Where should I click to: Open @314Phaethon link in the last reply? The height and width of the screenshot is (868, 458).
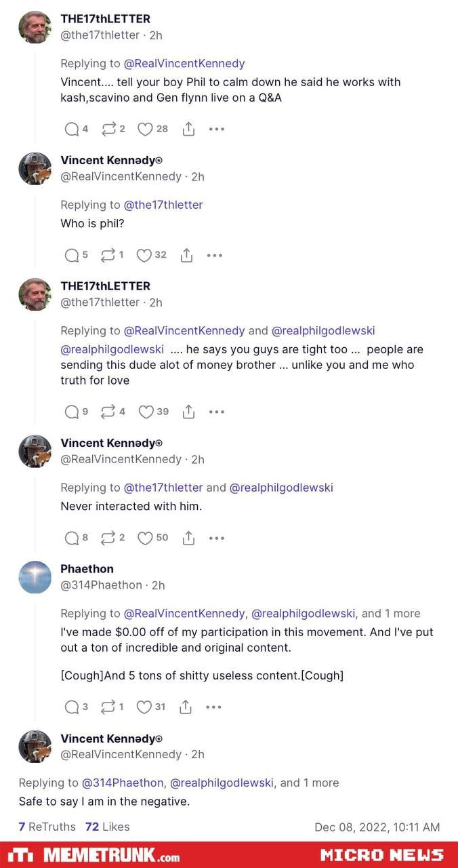point(123,783)
